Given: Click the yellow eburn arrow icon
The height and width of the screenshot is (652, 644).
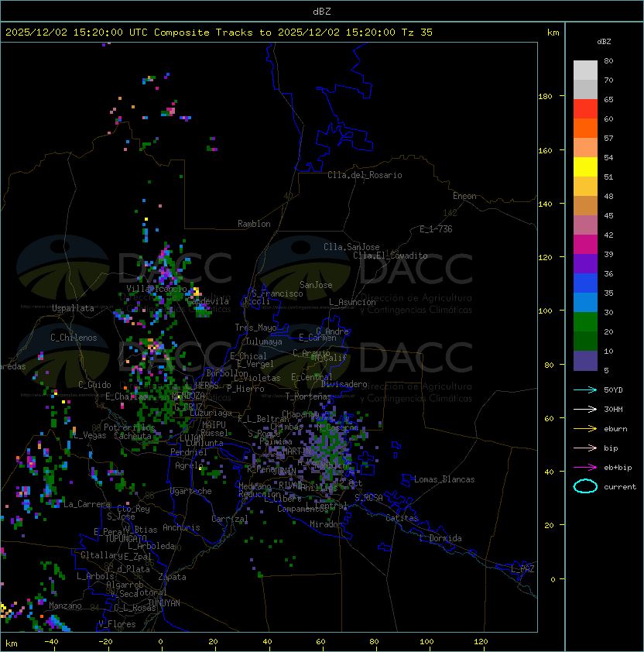Looking at the screenshot, I should coord(585,429).
